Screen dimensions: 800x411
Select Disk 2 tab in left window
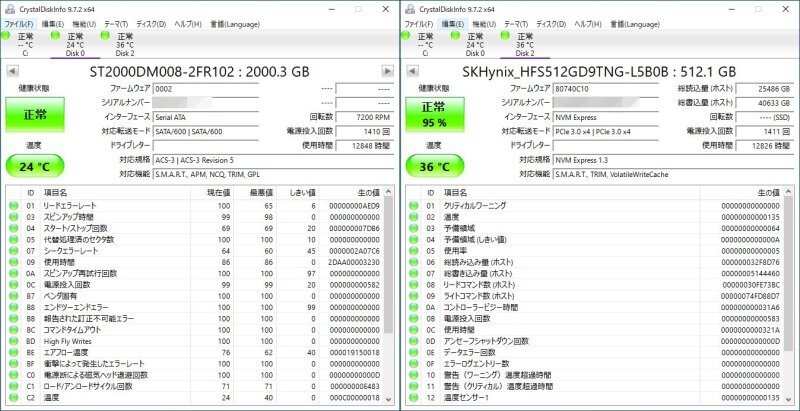[x=125, y=44]
